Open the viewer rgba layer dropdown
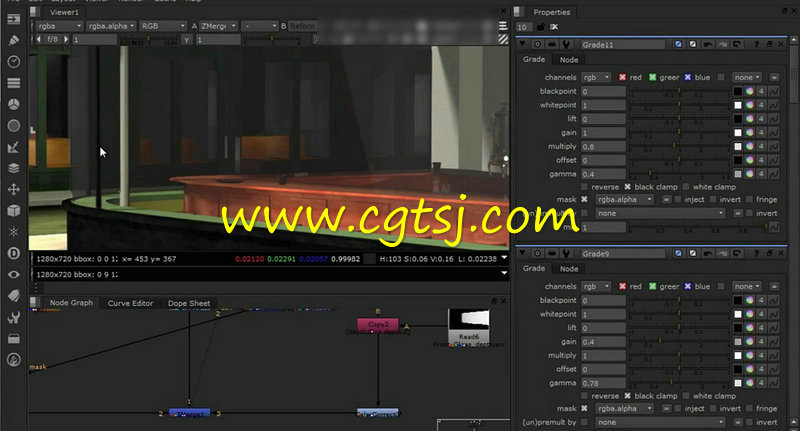The height and width of the screenshot is (431, 800). pyautogui.click(x=59, y=26)
